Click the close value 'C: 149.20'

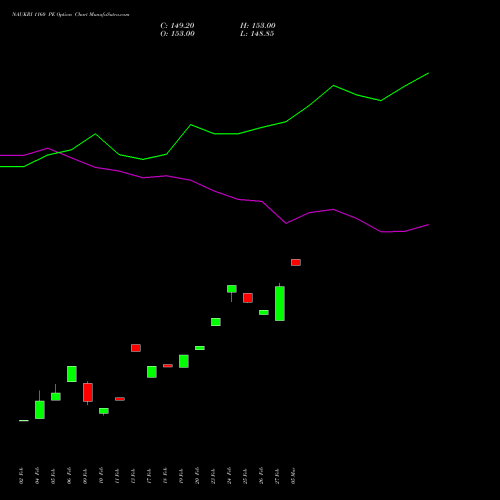[177, 26]
